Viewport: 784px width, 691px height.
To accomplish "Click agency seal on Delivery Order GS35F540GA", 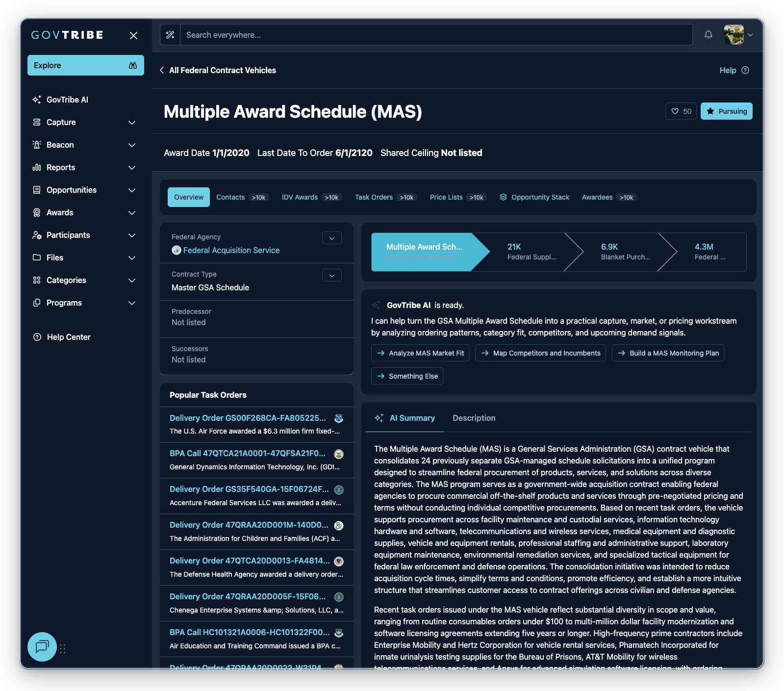I will click(339, 489).
